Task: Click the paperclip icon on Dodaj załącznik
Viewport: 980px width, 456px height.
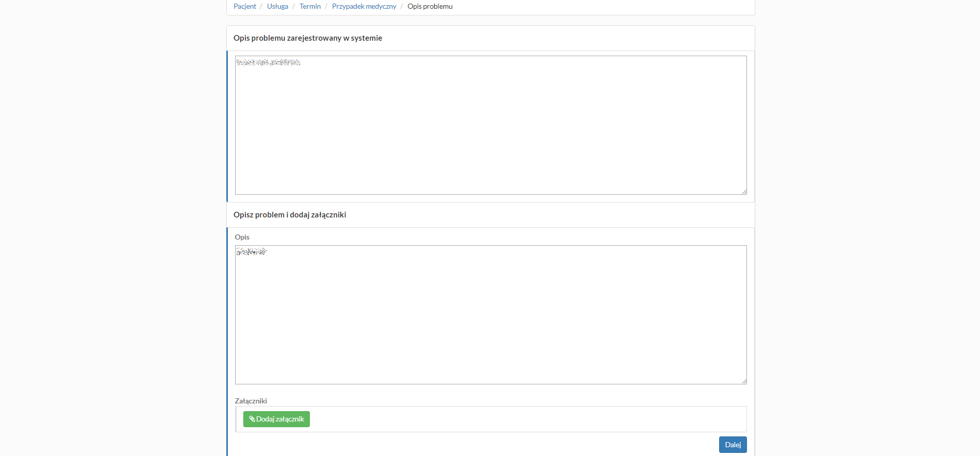Action: [252, 419]
